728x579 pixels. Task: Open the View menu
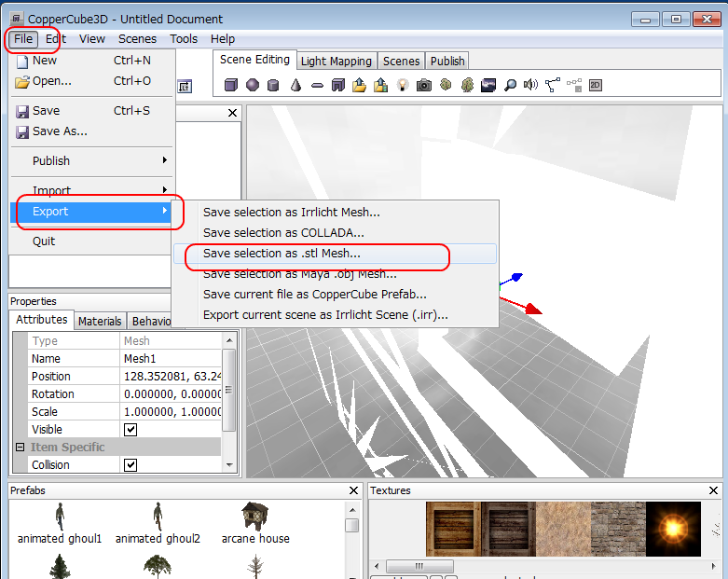[x=92, y=39]
